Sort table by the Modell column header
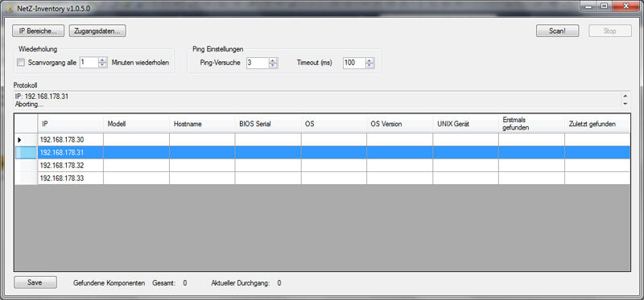The width and height of the screenshot is (644, 300). pos(136,124)
